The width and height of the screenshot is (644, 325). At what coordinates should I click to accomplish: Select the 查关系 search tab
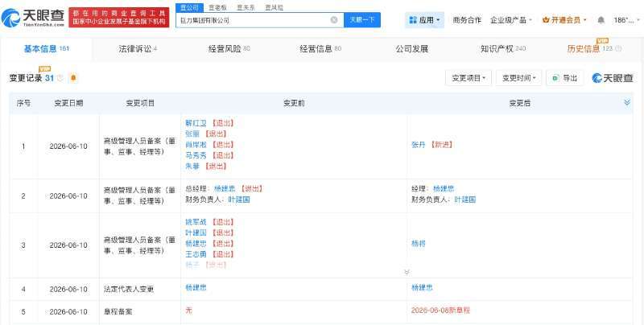[246, 7]
